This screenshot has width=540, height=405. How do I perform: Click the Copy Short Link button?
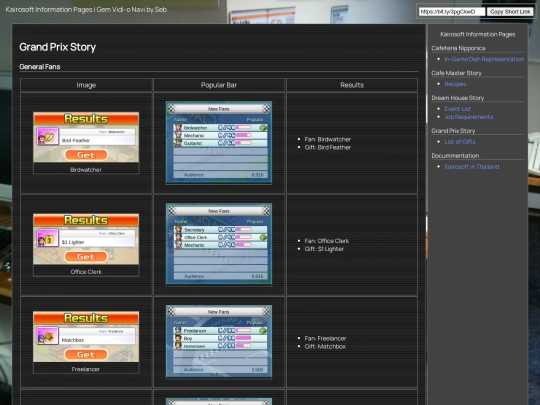[x=510, y=12]
